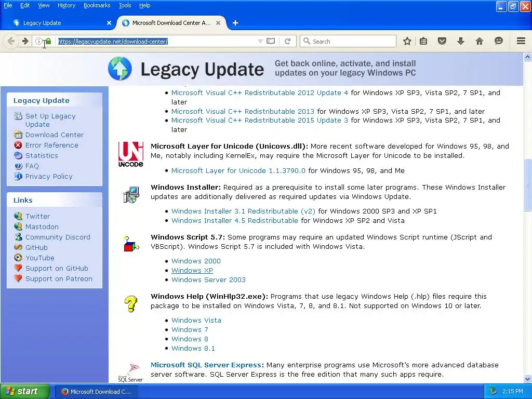Click the Legacy Update globe logo
The height and width of the screenshot is (399, 532).
point(120,69)
